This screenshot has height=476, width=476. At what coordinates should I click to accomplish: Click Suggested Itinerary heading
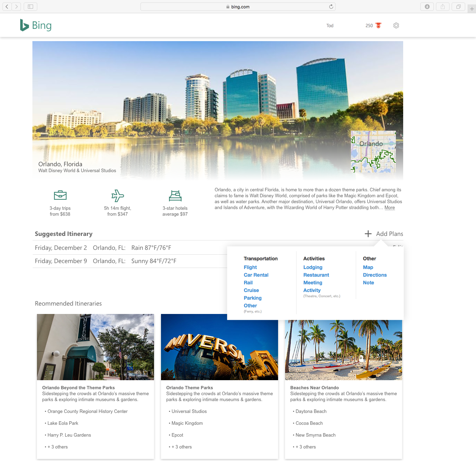click(64, 234)
